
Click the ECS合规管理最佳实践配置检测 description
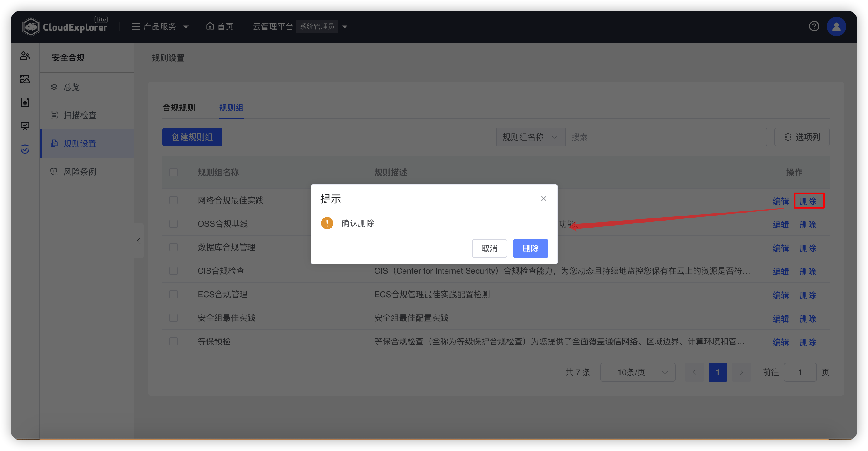[x=432, y=295]
